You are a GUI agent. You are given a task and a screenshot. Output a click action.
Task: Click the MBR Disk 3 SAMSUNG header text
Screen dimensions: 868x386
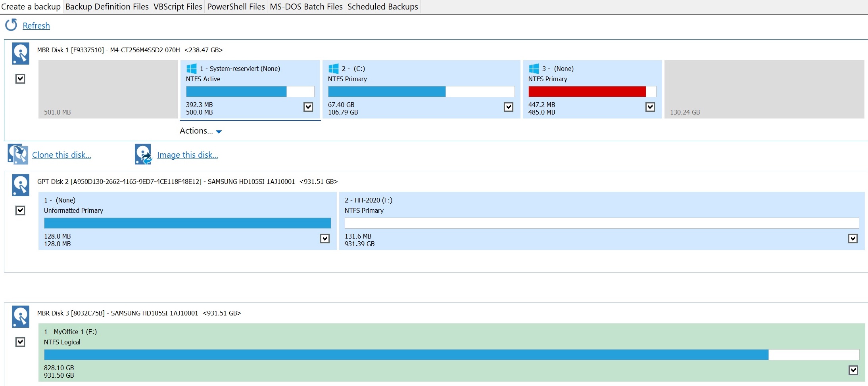(139, 313)
